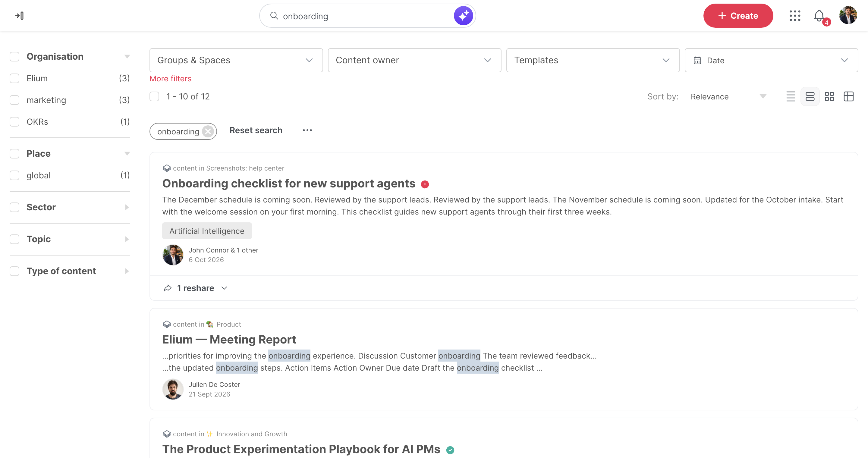Click the calendar icon in Date filter
This screenshot has width=868, height=458.
697,61
